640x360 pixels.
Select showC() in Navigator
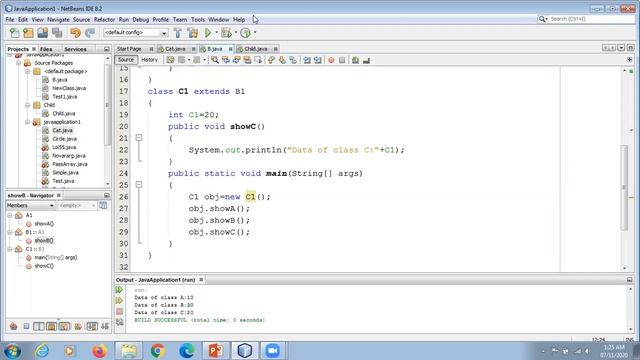[x=44, y=266]
